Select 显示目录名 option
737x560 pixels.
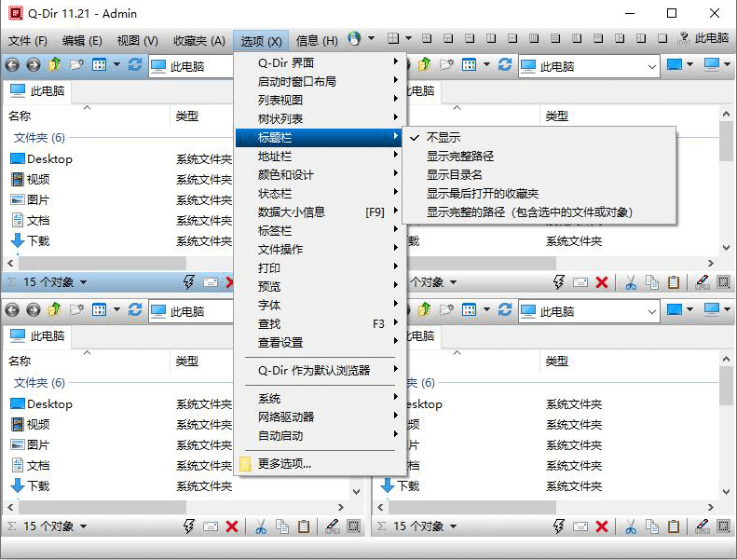pyautogui.click(x=454, y=175)
